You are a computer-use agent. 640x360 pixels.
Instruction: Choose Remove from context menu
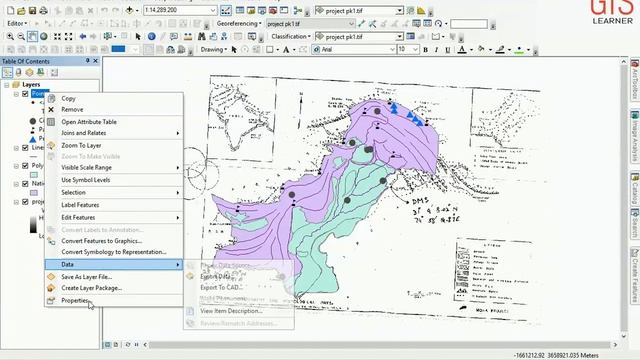tap(114, 109)
